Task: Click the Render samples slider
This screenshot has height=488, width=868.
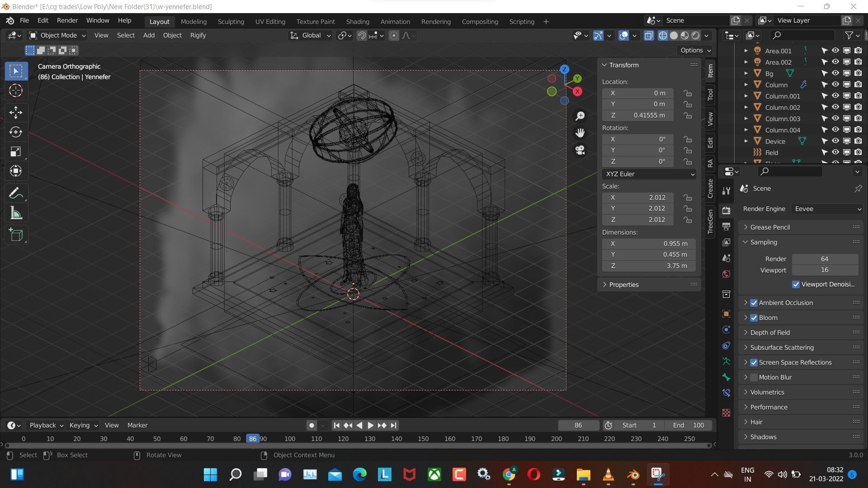Action: point(825,258)
